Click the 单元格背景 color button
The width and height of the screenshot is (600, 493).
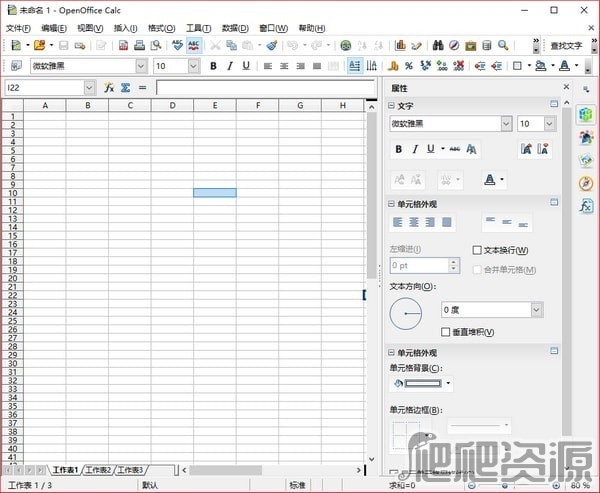tap(419, 383)
